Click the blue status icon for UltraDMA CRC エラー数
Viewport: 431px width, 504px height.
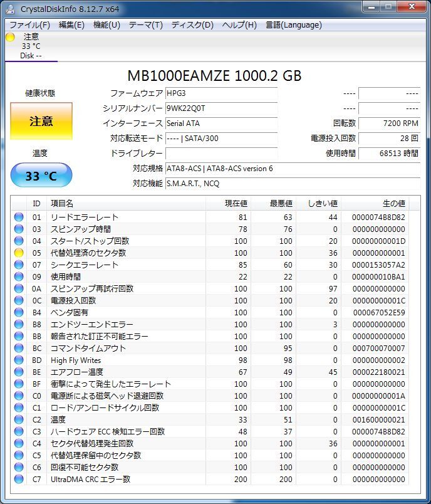coord(19,479)
